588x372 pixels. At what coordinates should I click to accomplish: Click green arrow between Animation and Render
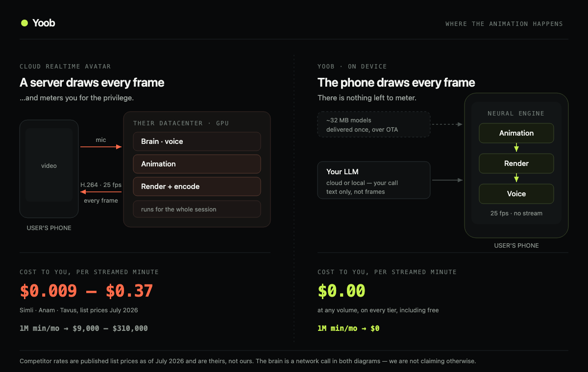516,148
